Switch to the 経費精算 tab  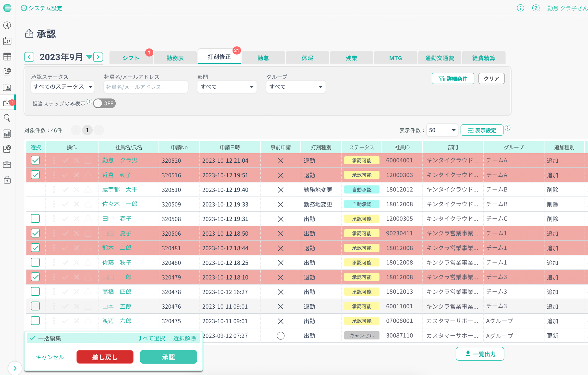coord(484,58)
